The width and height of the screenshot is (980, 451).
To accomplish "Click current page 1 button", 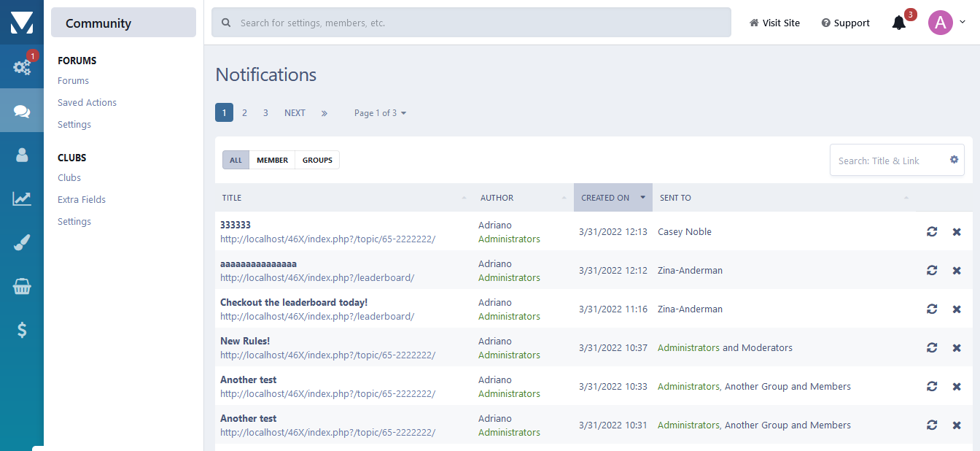I will click(x=224, y=113).
